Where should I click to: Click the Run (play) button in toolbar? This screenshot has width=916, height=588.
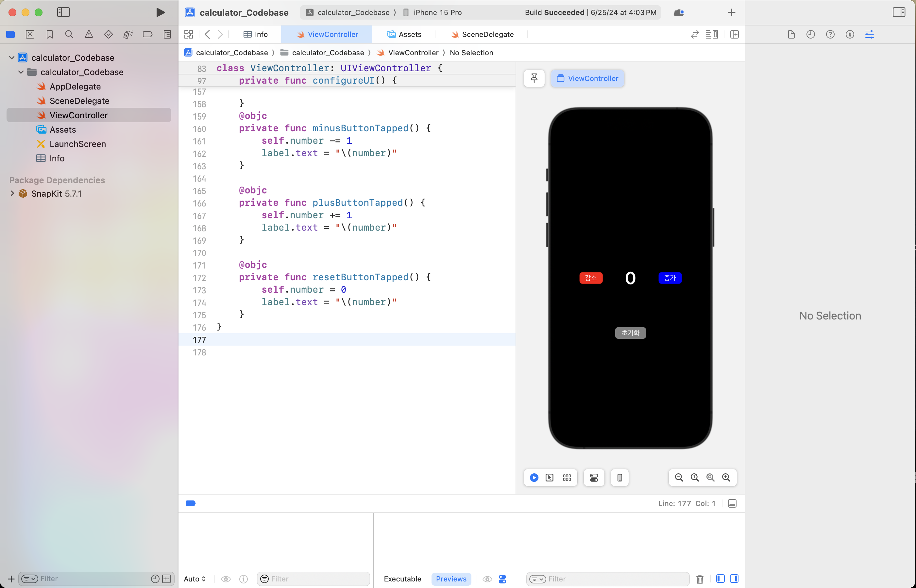pyautogui.click(x=161, y=12)
